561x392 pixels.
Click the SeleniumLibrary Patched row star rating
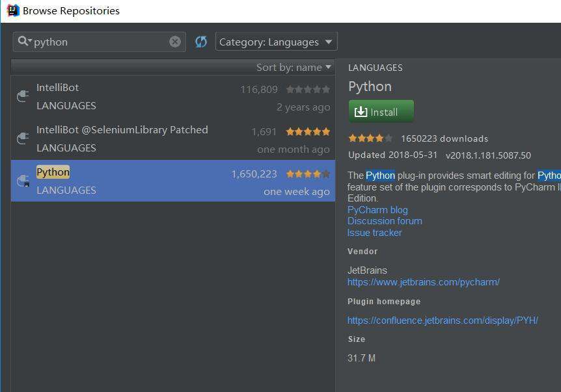[x=308, y=132]
